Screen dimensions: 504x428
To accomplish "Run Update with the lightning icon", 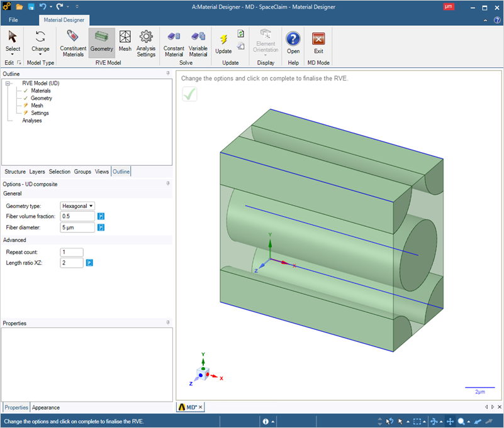I will 223,43.
